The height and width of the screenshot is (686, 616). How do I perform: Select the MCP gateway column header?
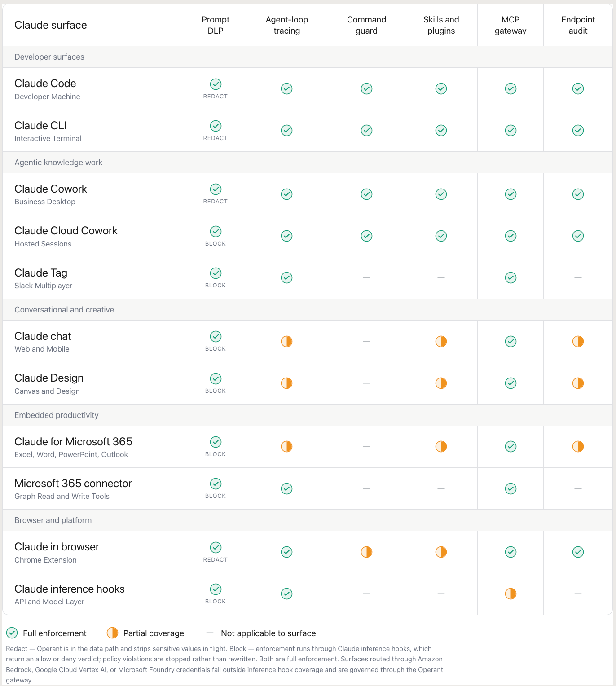click(510, 25)
